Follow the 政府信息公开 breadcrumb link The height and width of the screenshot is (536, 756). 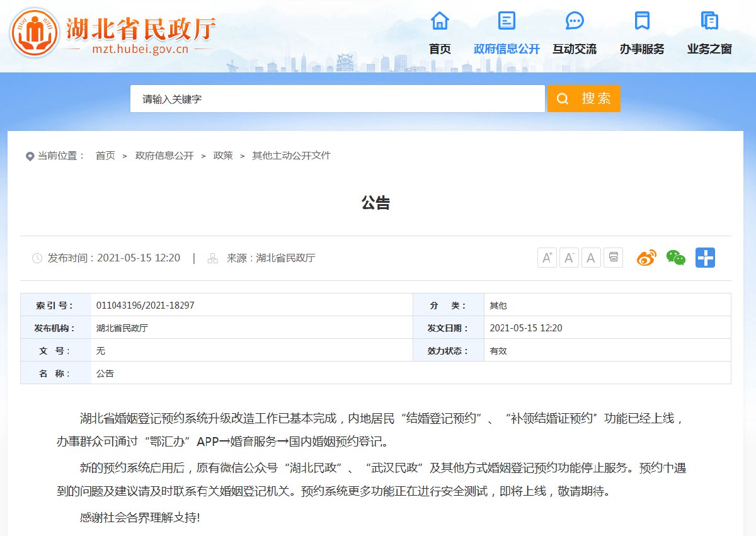pyautogui.click(x=164, y=156)
